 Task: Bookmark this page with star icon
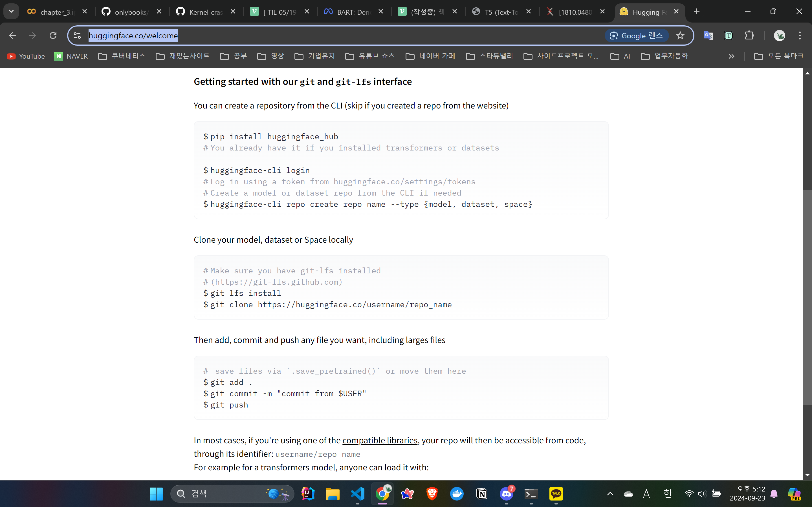coord(680,36)
